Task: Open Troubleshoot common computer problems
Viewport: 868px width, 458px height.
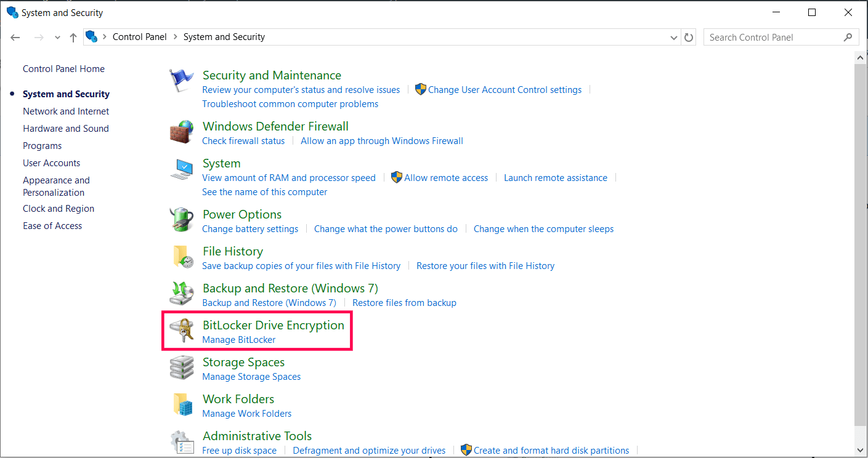Action: [x=290, y=104]
